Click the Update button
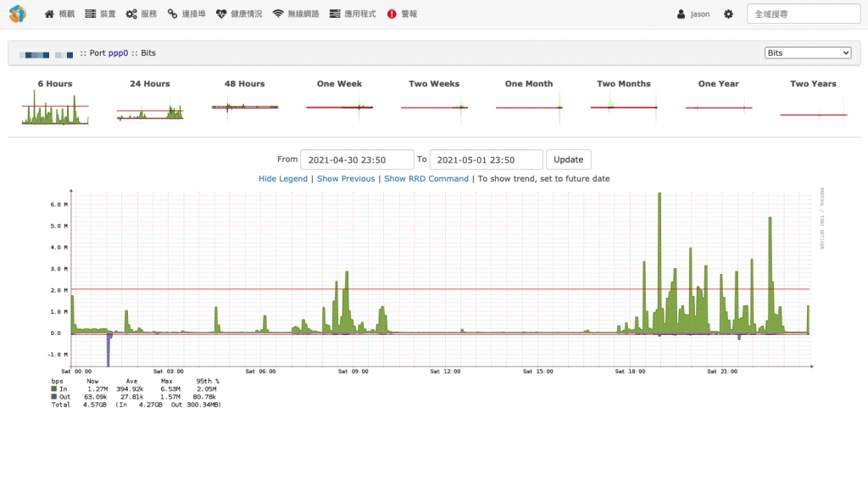Image resolution: width=868 pixels, height=481 pixels. click(x=569, y=159)
